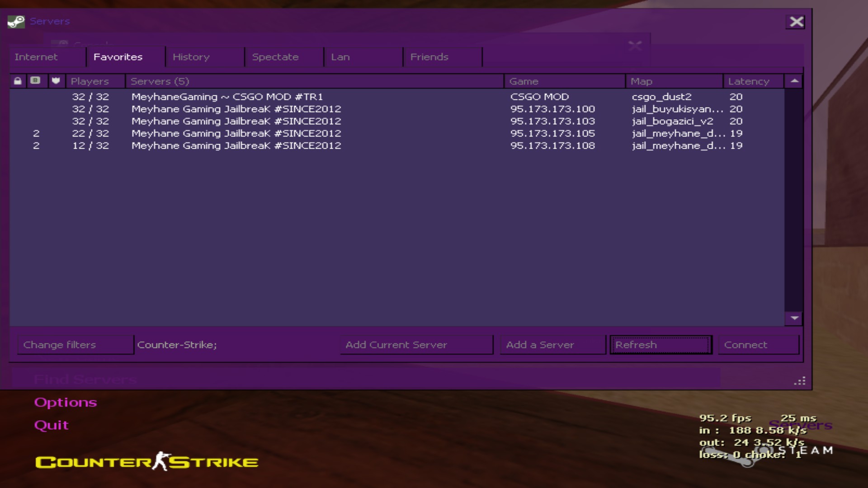This screenshot has width=868, height=488.
Task: Click the server list scroll down arrow
Action: point(794,318)
